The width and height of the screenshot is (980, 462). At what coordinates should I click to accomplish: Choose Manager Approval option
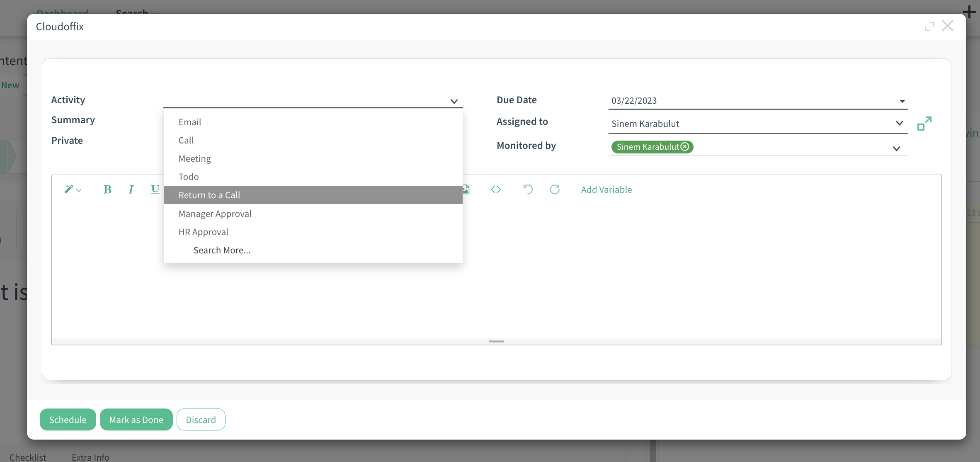click(x=313, y=214)
